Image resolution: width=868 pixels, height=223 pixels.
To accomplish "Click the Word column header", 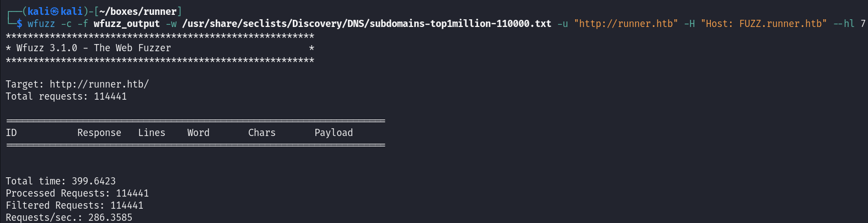I will click(x=199, y=133).
